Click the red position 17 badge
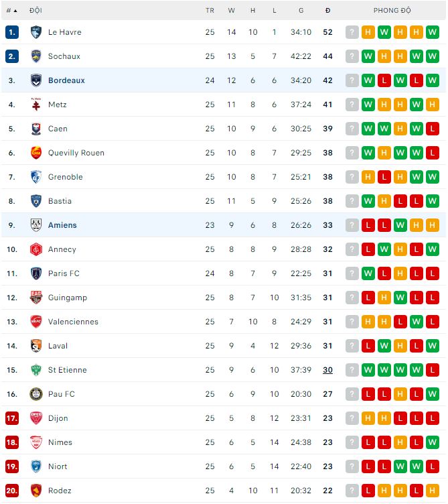Image resolution: width=448 pixels, height=504 pixels. 12,418
